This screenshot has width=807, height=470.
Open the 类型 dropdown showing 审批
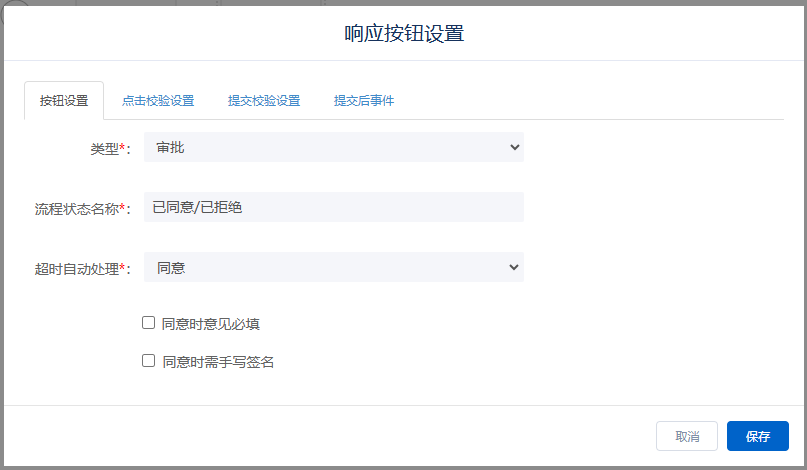pos(320,148)
